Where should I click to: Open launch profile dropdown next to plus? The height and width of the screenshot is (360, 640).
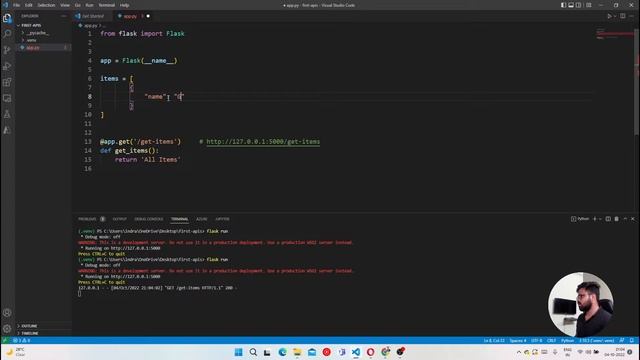[x=600, y=219]
